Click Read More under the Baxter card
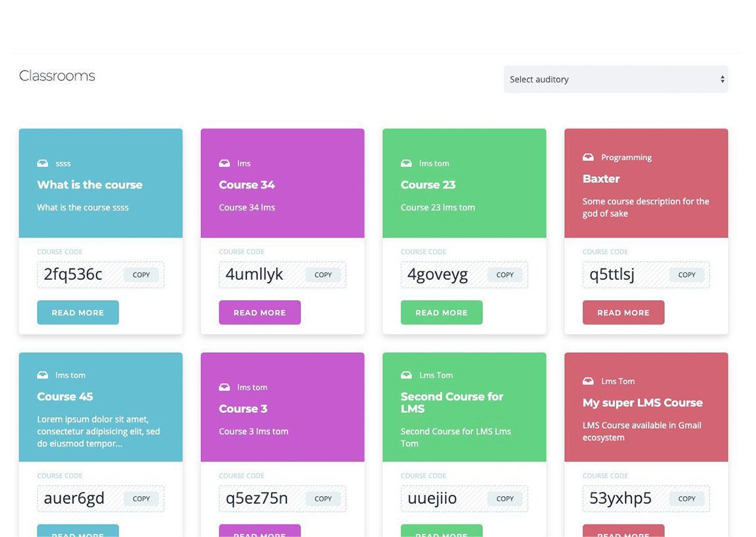The width and height of the screenshot is (756, 537). (x=623, y=313)
